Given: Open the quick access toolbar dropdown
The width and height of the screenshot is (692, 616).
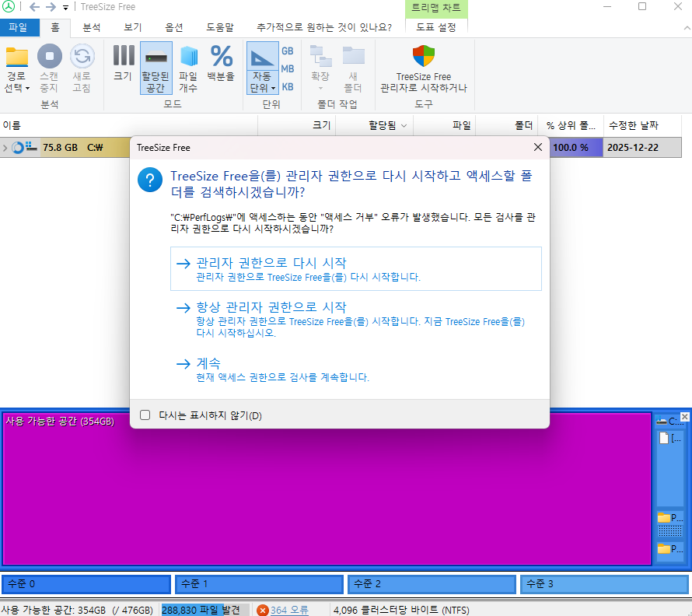Looking at the screenshot, I should (x=66, y=8).
